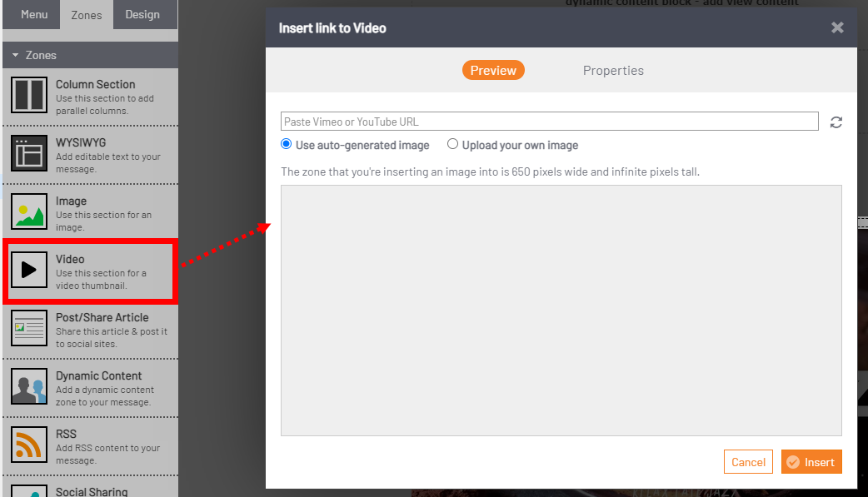Close the Insert link to Video dialog
Viewport: 868px width, 497px height.
tap(837, 27)
